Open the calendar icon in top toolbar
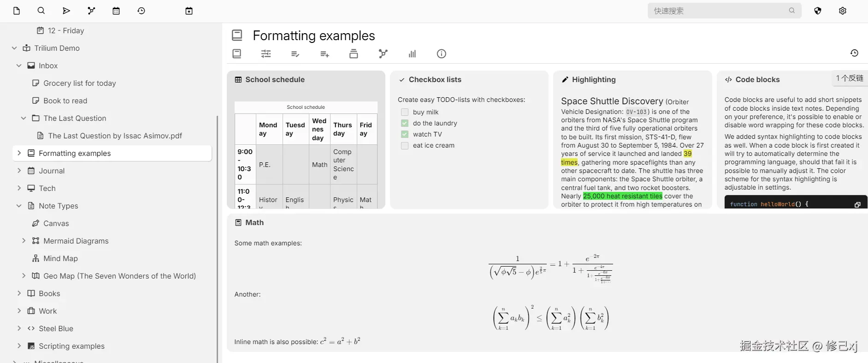 tap(116, 11)
